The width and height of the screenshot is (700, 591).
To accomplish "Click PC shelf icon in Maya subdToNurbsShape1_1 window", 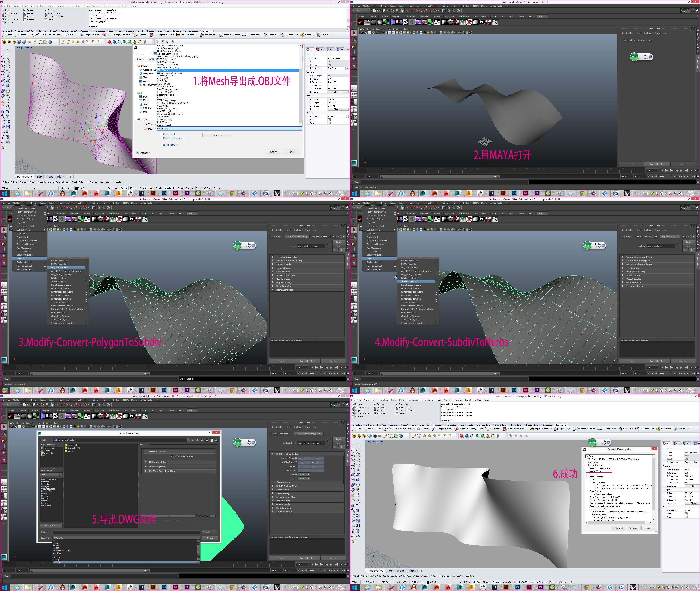I will [132, 416].
